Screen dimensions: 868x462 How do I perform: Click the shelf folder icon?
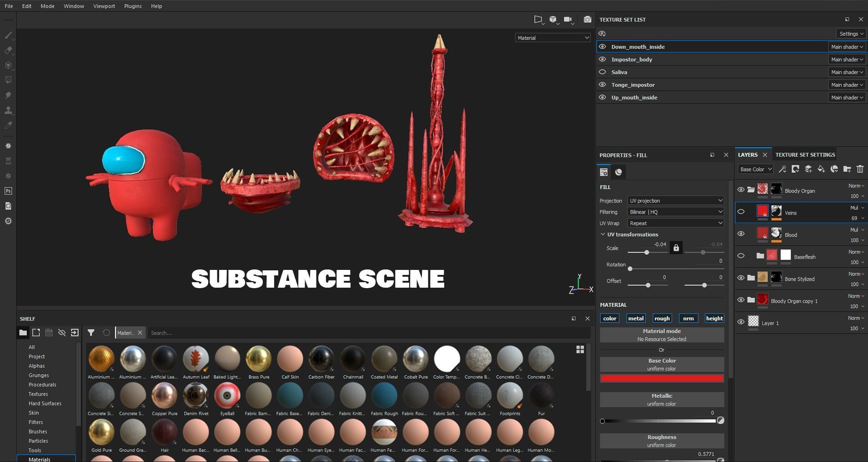click(x=23, y=333)
